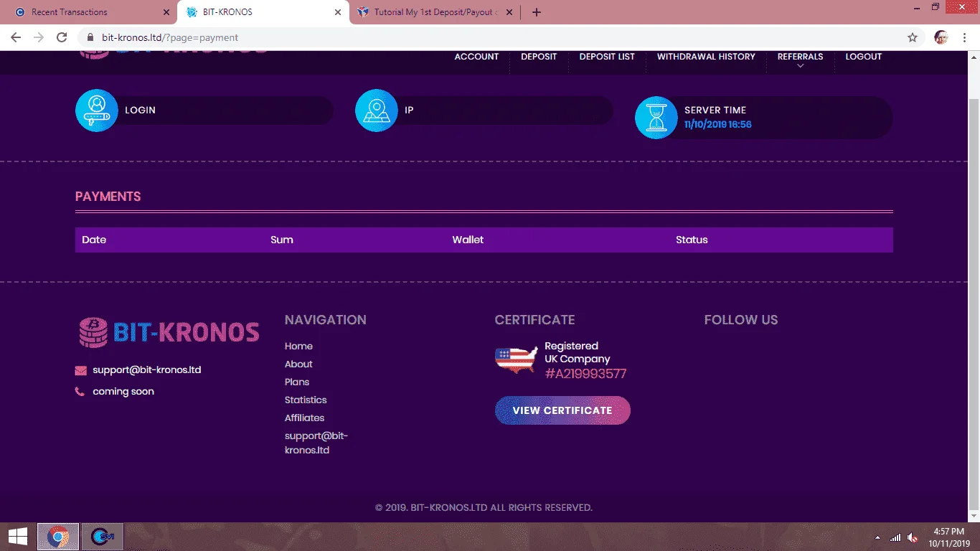Open the Plans footer link
The width and height of the screenshot is (980, 551).
[297, 382]
